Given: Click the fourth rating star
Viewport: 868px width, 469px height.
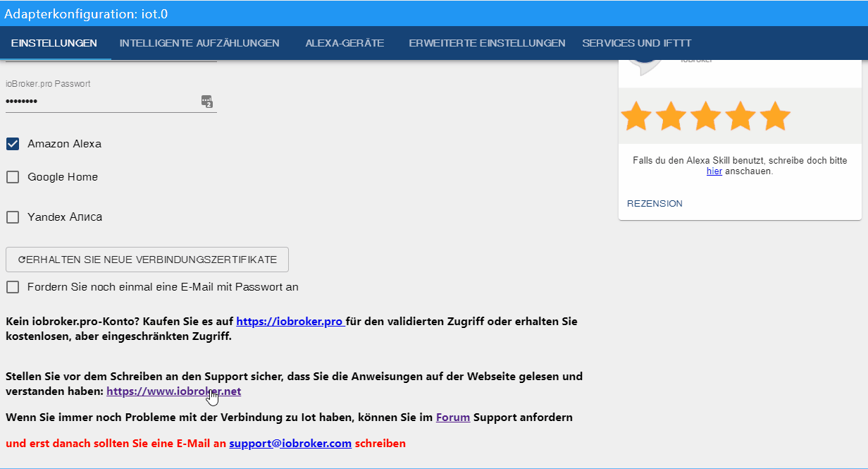Looking at the screenshot, I should [740, 116].
